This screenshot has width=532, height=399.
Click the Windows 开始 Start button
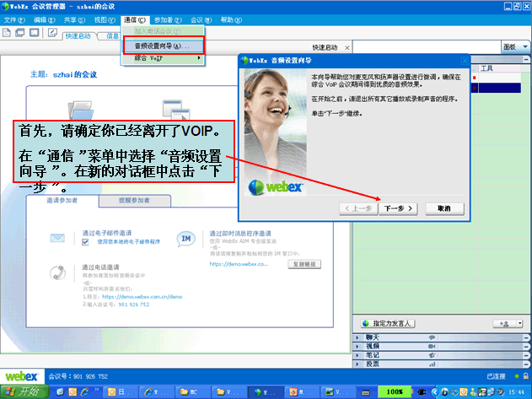coord(24,391)
